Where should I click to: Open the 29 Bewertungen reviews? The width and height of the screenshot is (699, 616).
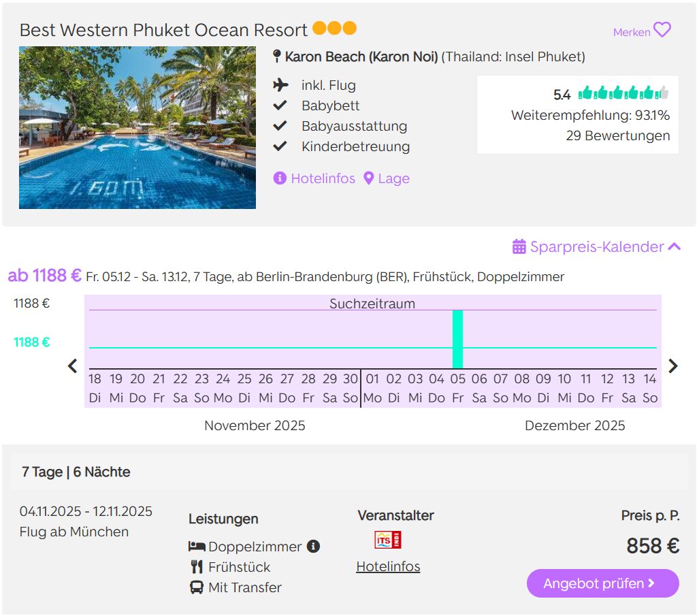coord(617,135)
